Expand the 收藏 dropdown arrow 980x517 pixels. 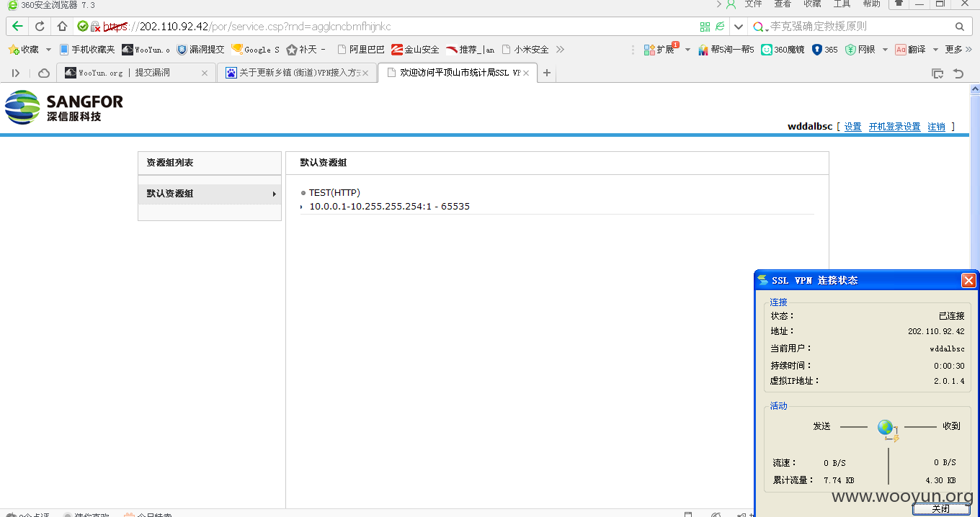tap(49, 50)
